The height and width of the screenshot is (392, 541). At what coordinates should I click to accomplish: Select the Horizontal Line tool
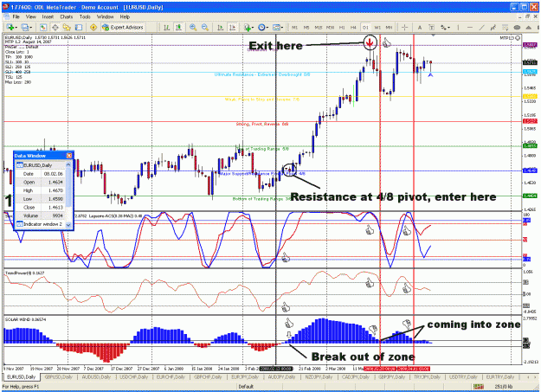[x=469, y=28]
